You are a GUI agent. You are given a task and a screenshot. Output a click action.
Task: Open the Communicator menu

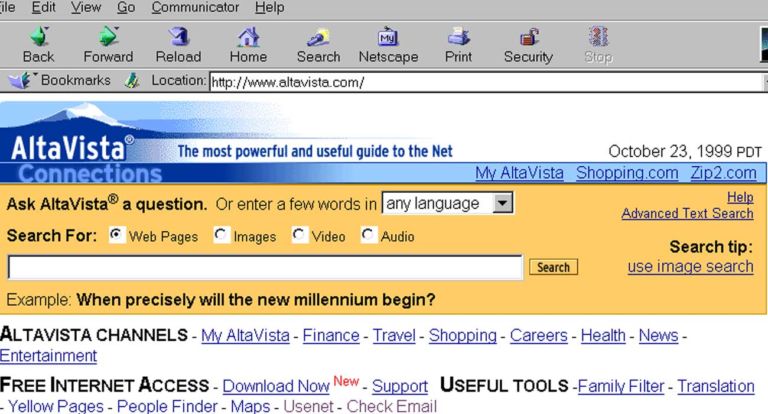pyautogui.click(x=195, y=8)
